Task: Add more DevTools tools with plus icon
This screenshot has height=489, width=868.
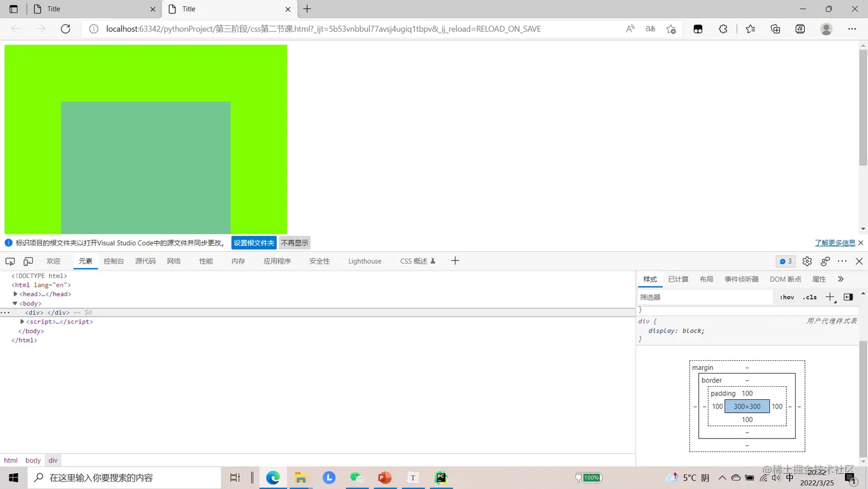Action: pyautogui.click(x=455, y=261)
